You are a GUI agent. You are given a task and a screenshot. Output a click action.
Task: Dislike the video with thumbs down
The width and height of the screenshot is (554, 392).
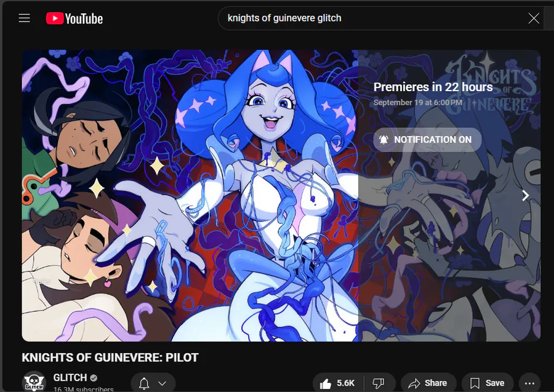tap(379, 383)
